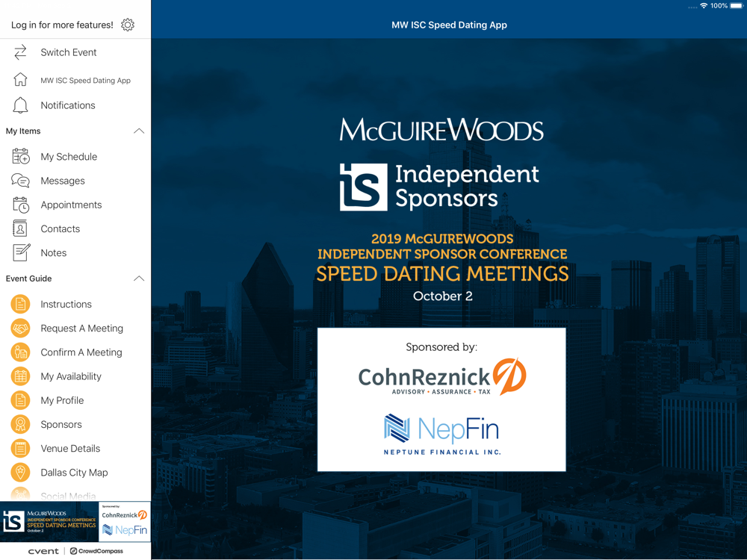Viewport: 747px width, 560px height.
Task: Open Appointments menu entry
Action: 75,205
